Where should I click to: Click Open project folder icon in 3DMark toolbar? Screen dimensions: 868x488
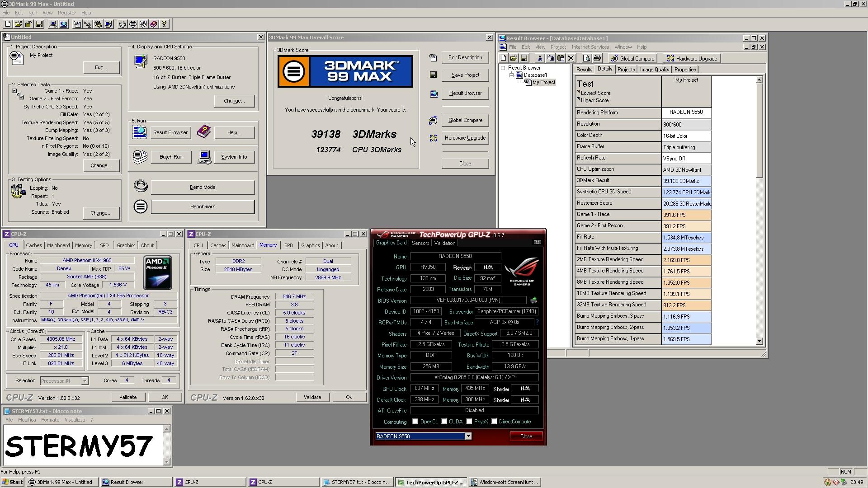click(18, 24)
